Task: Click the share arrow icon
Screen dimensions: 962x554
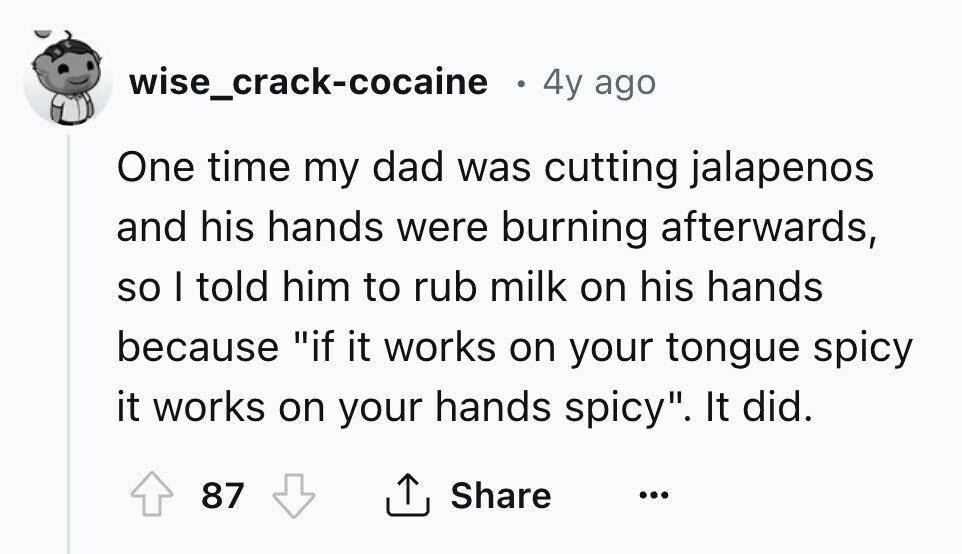Action: (x=407, y=495)
